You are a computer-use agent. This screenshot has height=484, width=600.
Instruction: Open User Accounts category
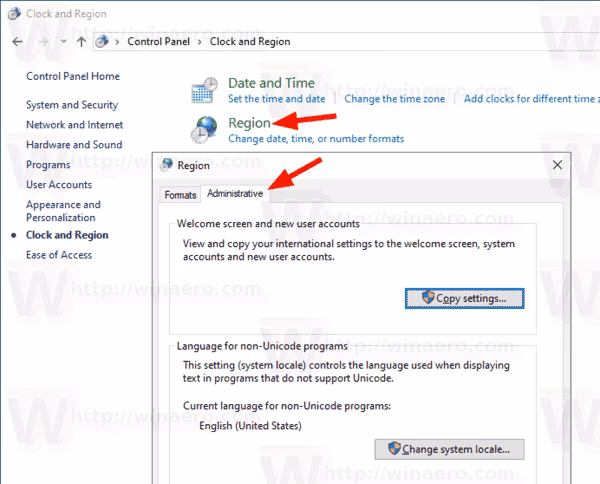point(59,184)
